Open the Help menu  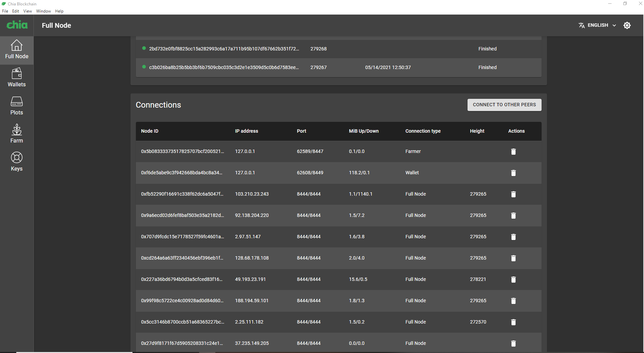pyautogui.click(x=59, y=11)
